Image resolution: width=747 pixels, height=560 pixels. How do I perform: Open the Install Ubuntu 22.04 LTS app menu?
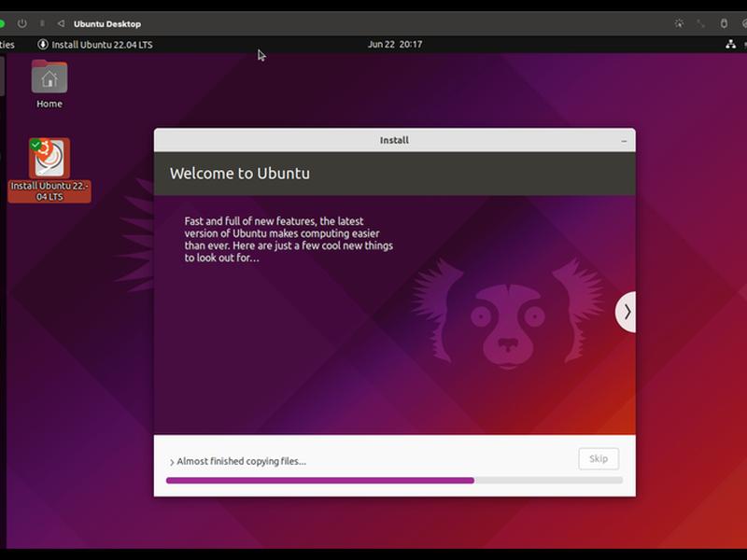click(x=95, y=44)
